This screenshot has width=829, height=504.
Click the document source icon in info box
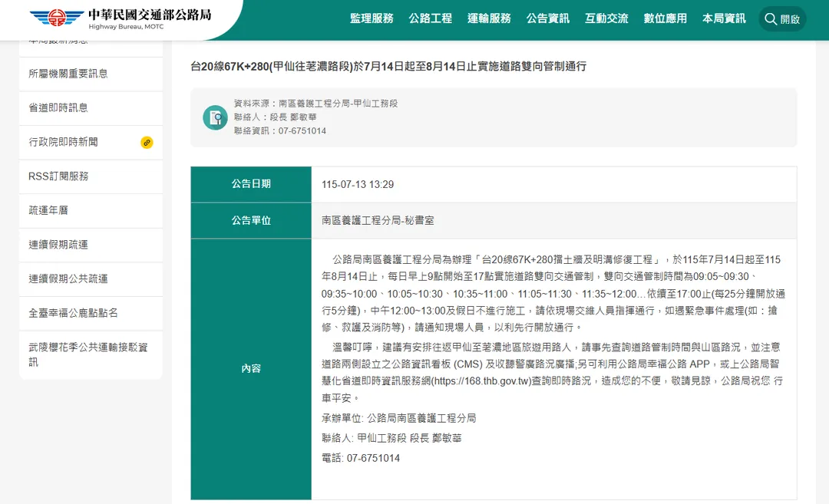[215, 117]
